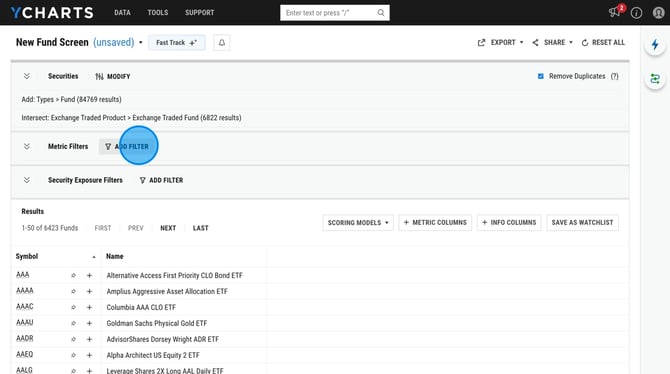Toggle the Remove Duplicates checkbox
The width and height of the screenshot is (670, 374).
pos(541,76)
